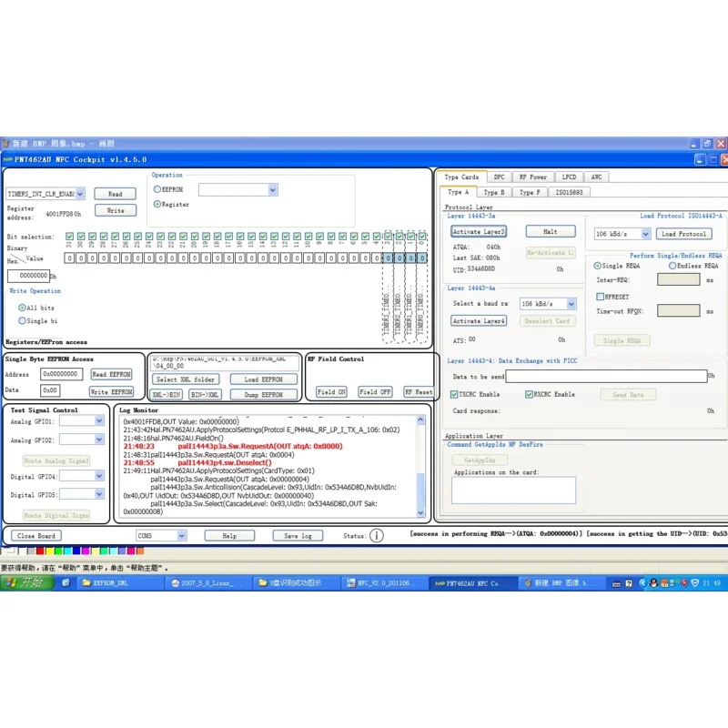
Task: Choose Single bit write operation
Action: [22, 320]
